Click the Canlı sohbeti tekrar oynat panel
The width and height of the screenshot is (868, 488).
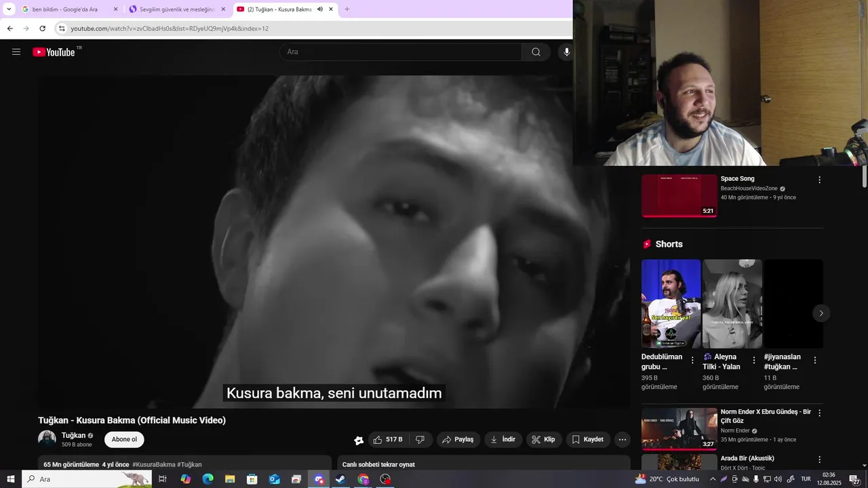point(484,463)
